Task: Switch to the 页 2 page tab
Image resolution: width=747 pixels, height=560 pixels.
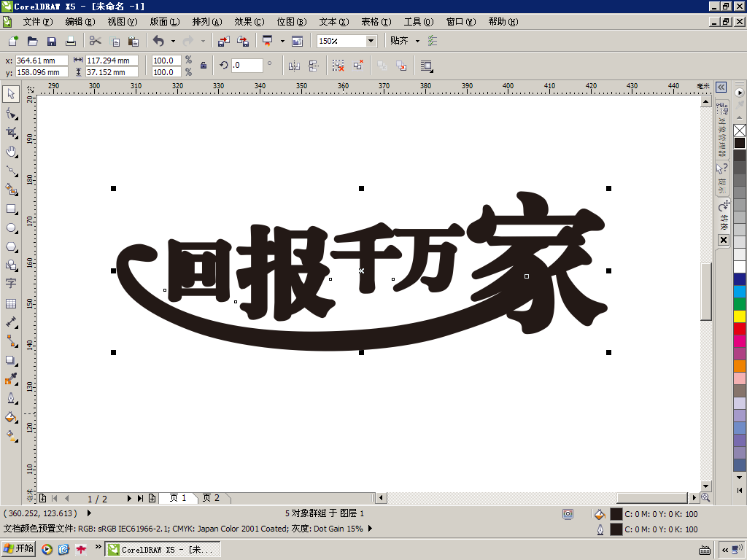Action: point(211,498)
